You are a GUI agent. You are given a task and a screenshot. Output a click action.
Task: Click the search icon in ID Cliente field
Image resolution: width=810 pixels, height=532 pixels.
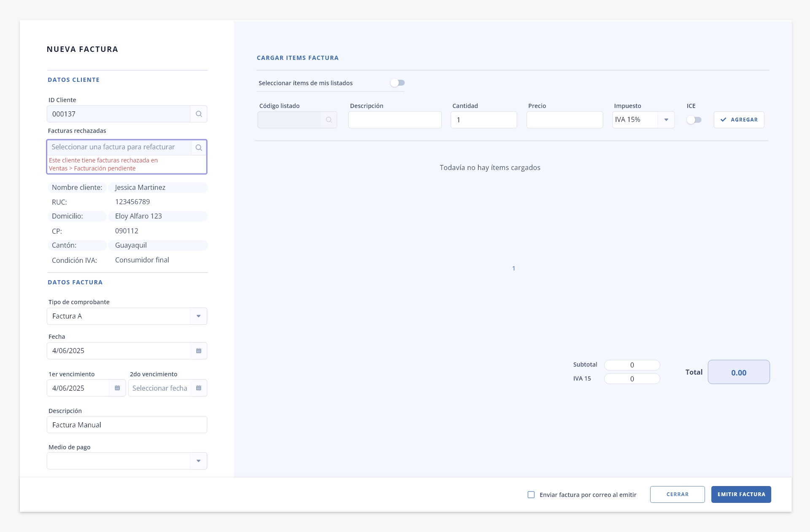point(199,114)
